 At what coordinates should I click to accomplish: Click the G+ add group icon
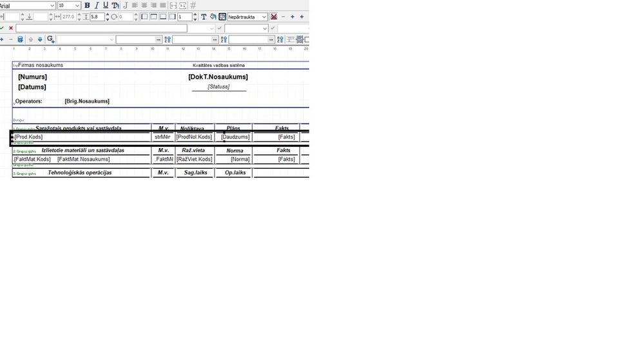coord(50,39)
